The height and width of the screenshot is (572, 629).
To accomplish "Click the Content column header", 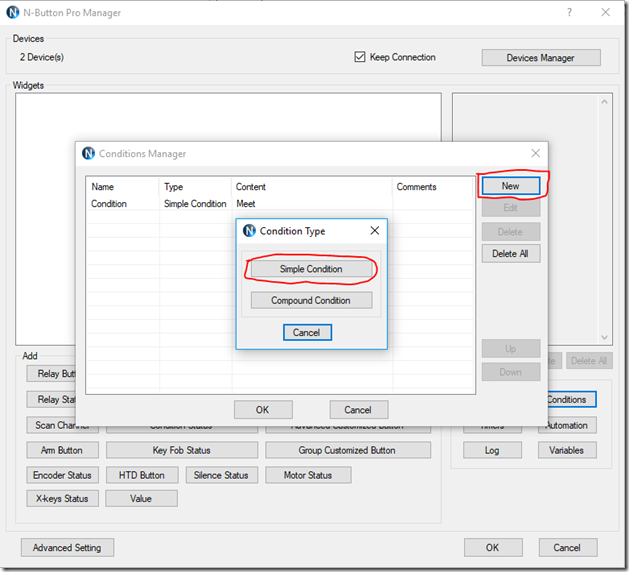I will pos(312,187).
